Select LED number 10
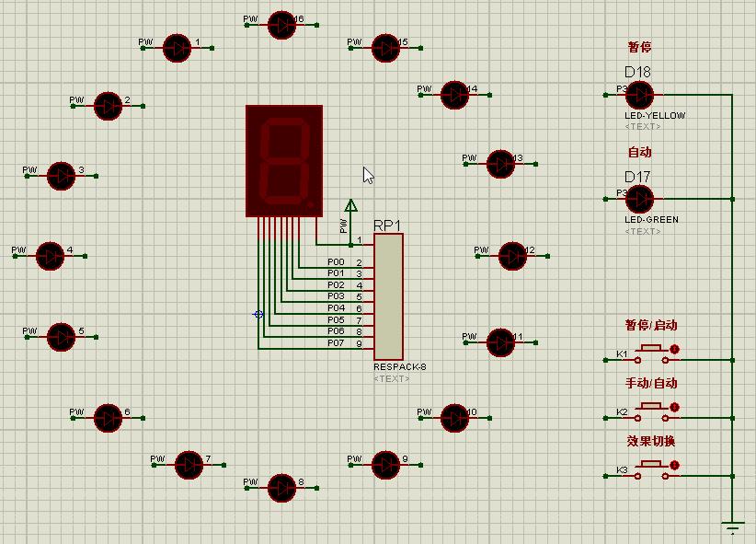This screenshot has height=544, width=756. tap(454, 418)
